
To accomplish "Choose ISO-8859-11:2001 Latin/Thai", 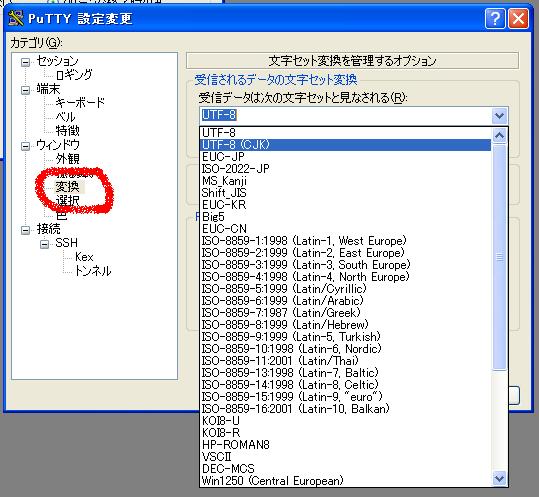I will [345, 361].
